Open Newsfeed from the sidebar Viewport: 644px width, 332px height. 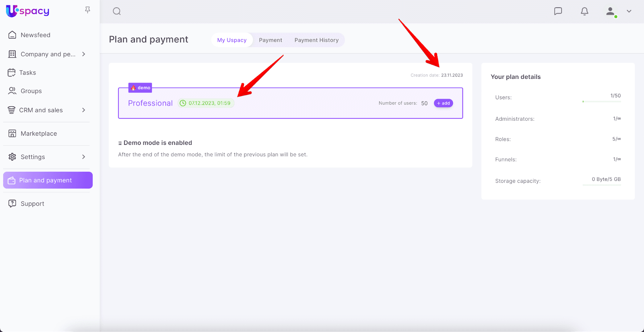coord(35,35)
